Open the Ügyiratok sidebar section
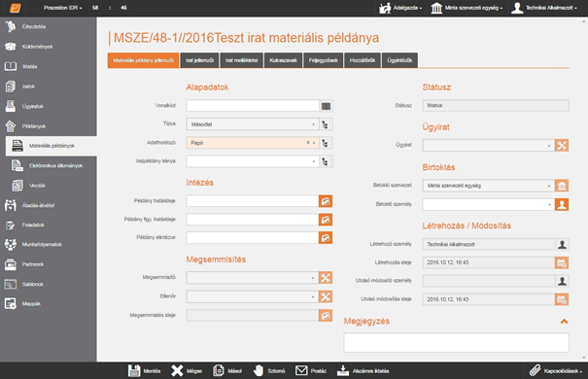Image resolution: width=588 pixels, height=379 pixels. 48,106
